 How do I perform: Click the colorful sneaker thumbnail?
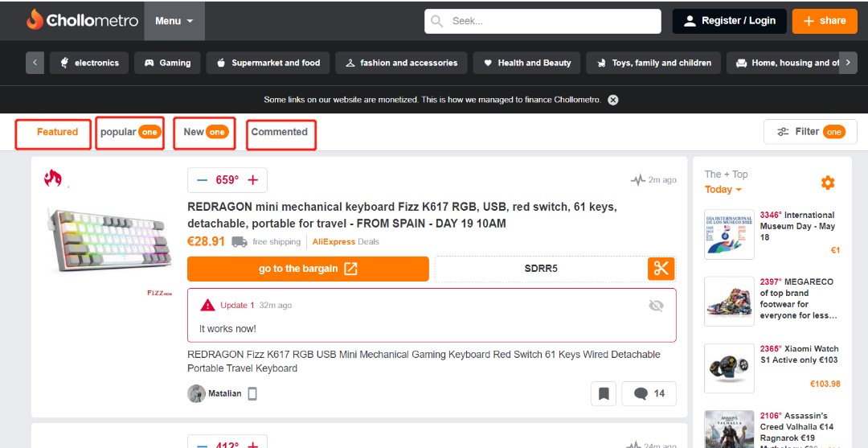pos(729,302)
